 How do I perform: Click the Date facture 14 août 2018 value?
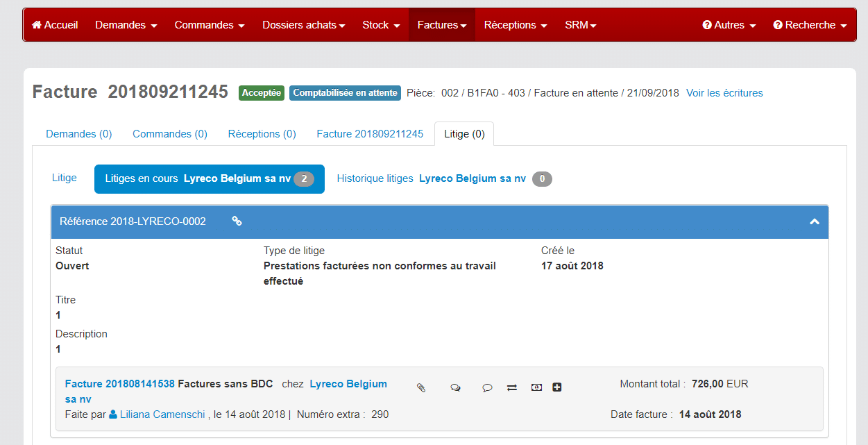710,414
